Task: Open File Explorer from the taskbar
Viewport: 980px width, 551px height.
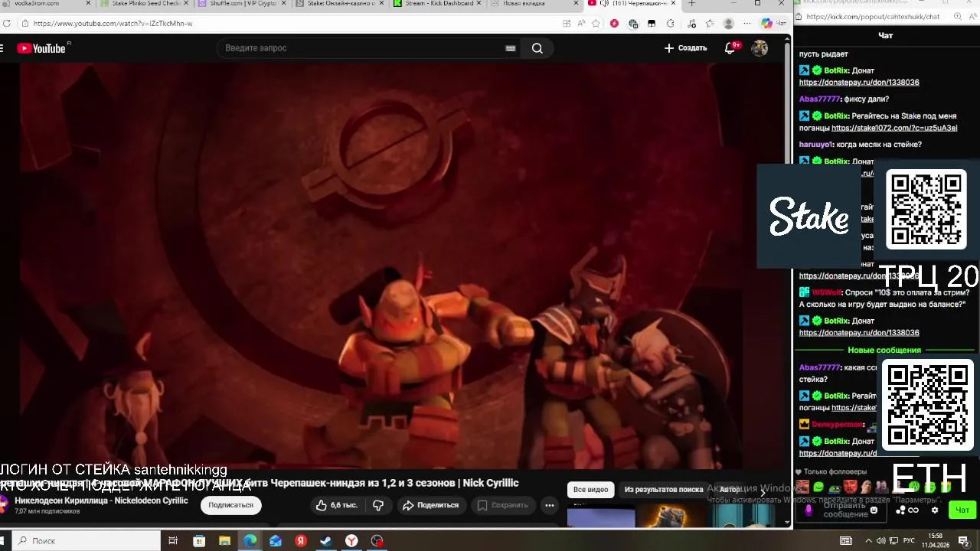Action: pos(224,540)
